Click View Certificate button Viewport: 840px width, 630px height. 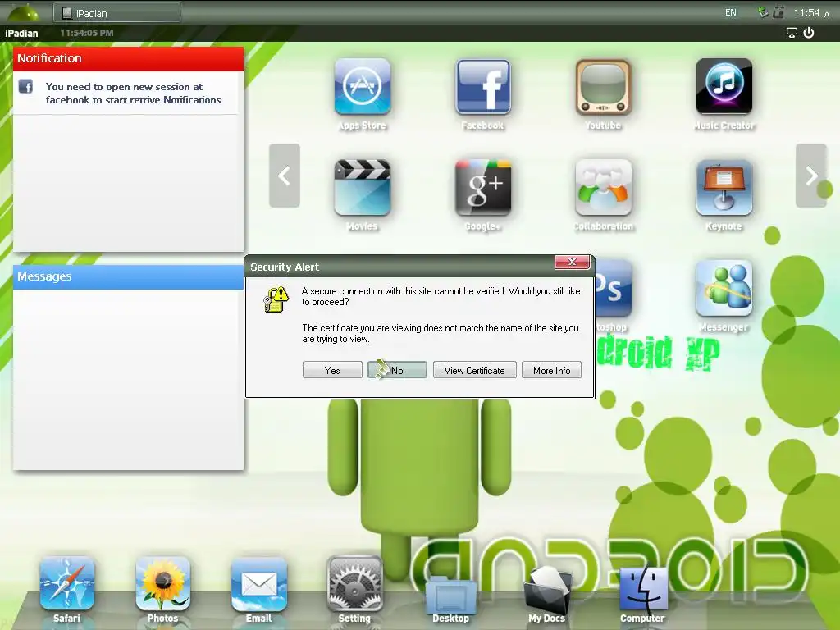(475, 370)
